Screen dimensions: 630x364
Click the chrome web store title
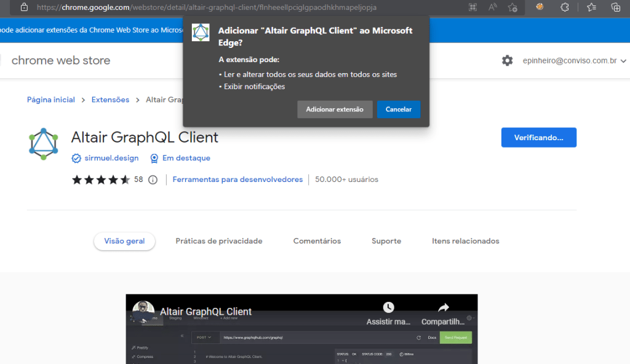61,60
